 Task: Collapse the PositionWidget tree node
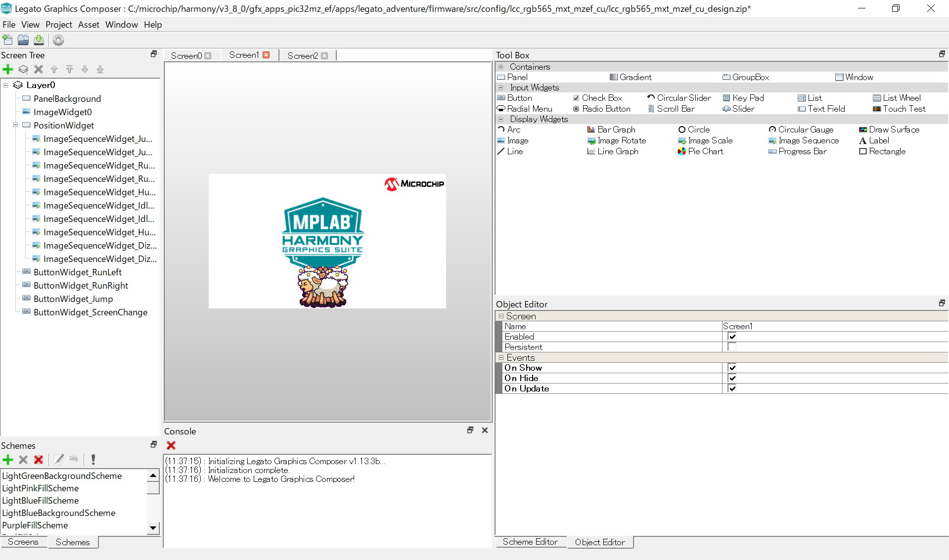(16, 125)
